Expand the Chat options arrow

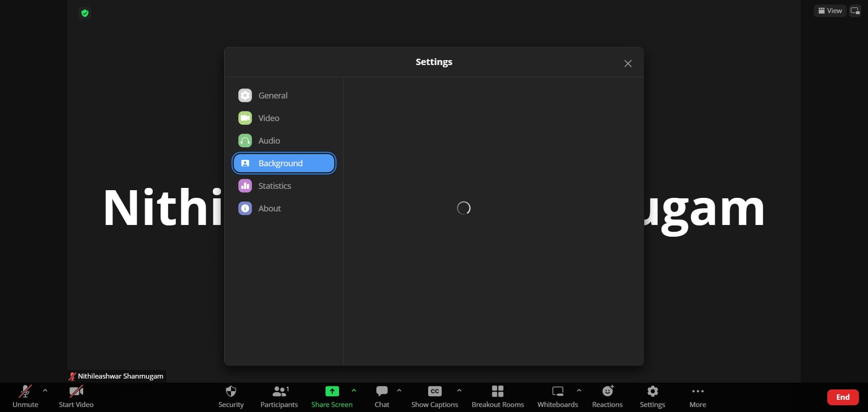pos(399,390)
